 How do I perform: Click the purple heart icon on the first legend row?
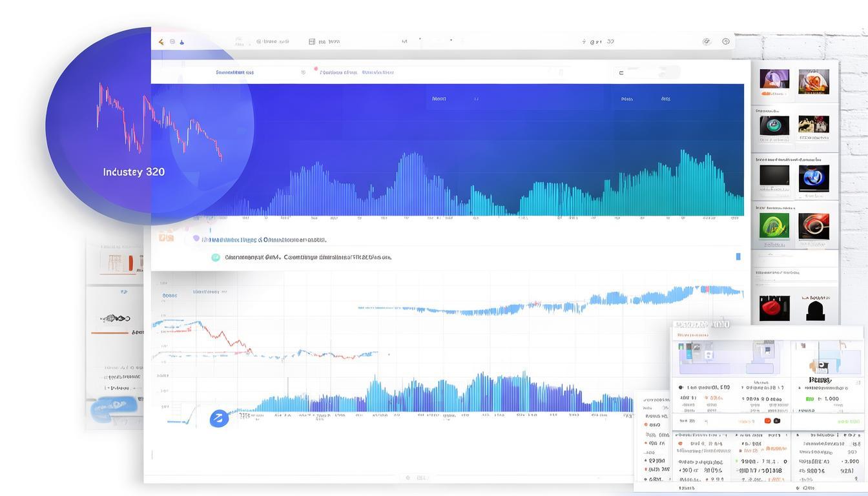(196, 239)
